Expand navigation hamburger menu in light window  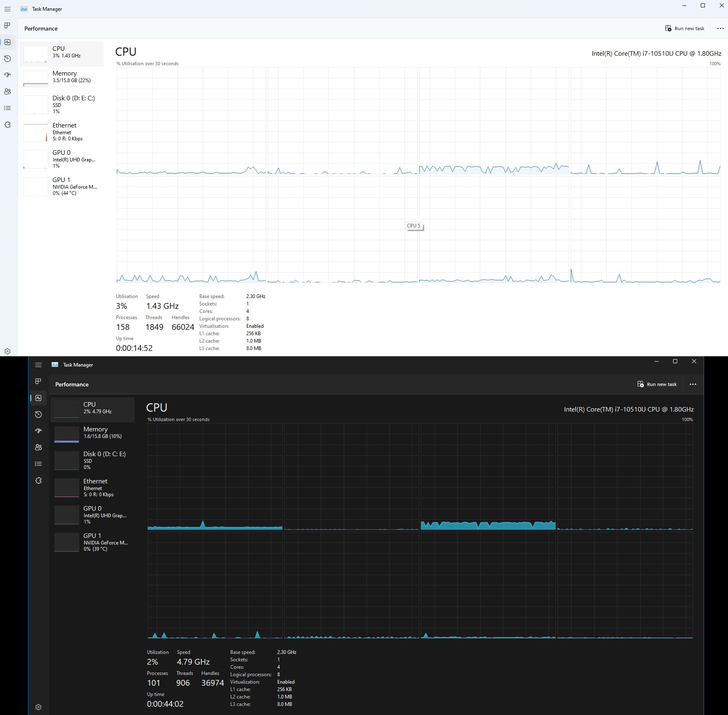(x=7, y=9)
